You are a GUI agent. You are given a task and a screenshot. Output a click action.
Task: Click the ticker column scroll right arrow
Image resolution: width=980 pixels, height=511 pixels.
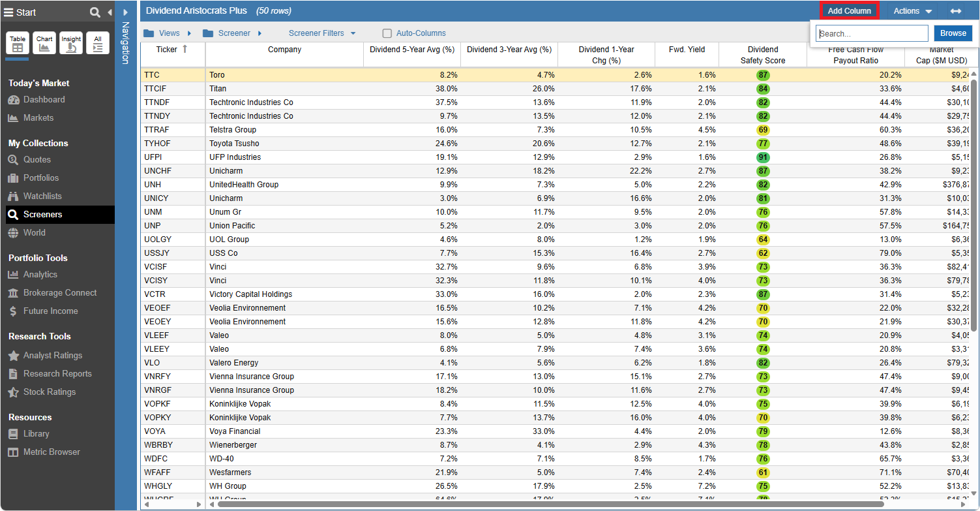[x=200, y=504]
